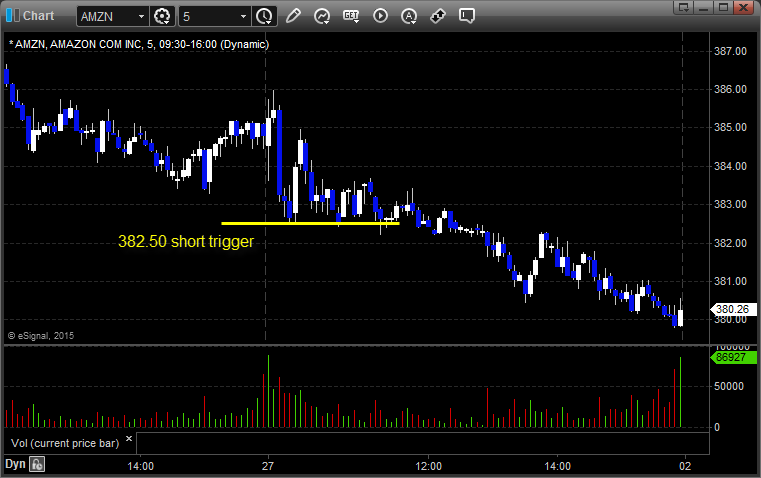Expand the interval 5 dropdown
The width and height of the screenshot is (761, 478).
point(244,16)
